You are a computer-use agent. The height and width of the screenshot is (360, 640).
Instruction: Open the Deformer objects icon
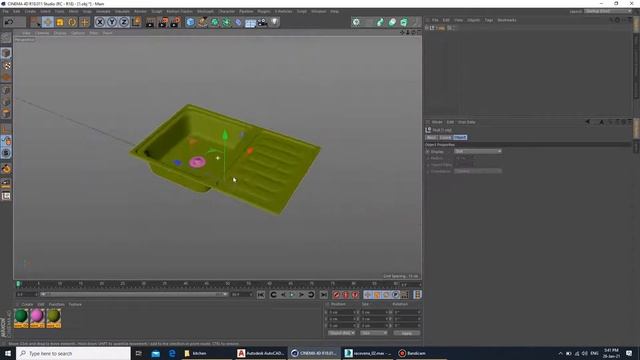click(x=238, y=22)
